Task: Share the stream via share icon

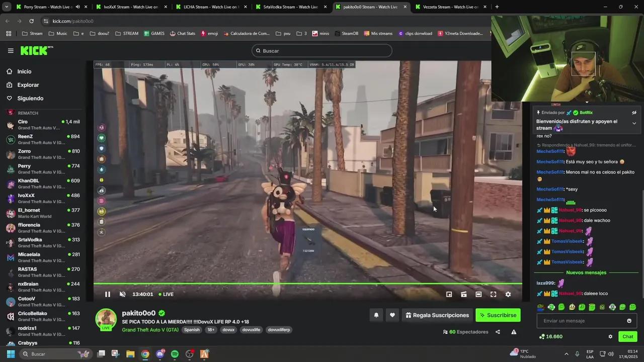Action: tap(498, 332)
